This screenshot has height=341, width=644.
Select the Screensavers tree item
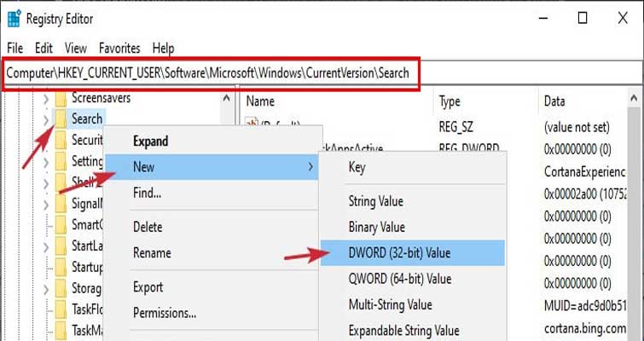[101, 98]
